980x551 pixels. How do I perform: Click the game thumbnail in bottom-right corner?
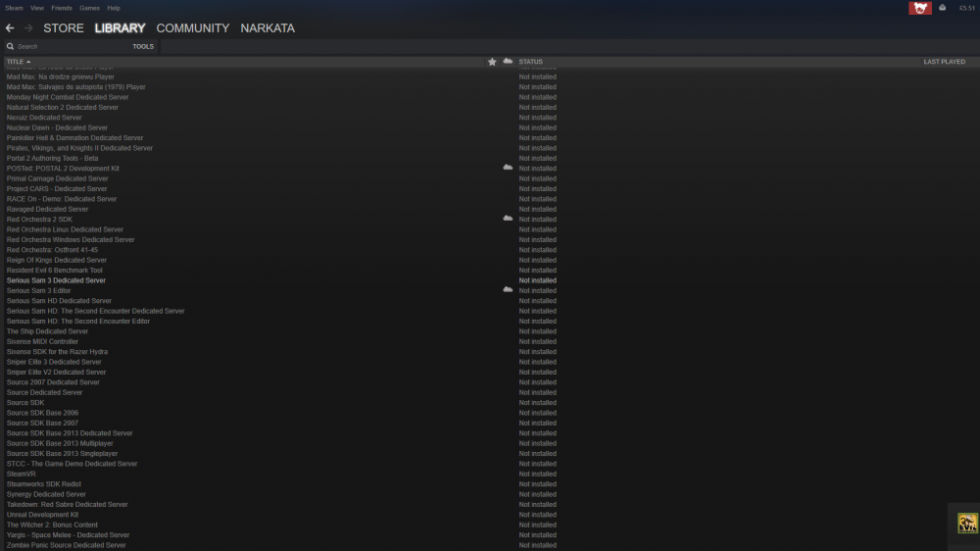[967, 523]
